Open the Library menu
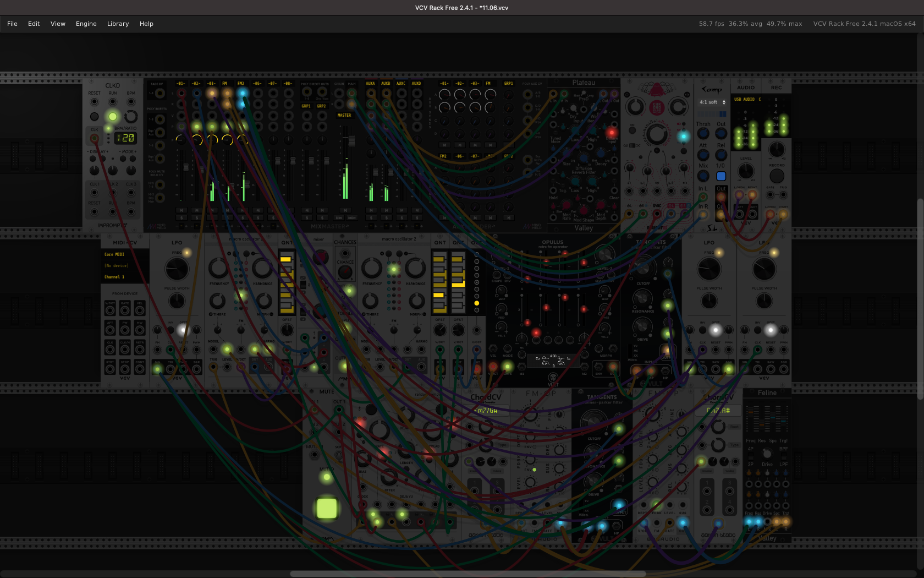 tap(118, 24)
